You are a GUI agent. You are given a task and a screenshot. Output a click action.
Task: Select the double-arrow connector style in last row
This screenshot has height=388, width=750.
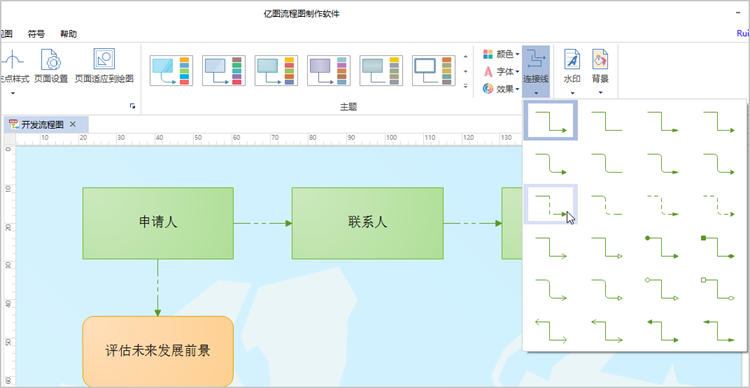click(551, 331)
